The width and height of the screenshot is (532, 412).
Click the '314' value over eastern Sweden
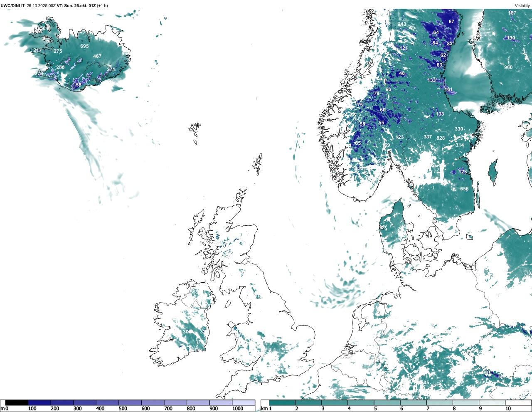(x=460, y=145)
